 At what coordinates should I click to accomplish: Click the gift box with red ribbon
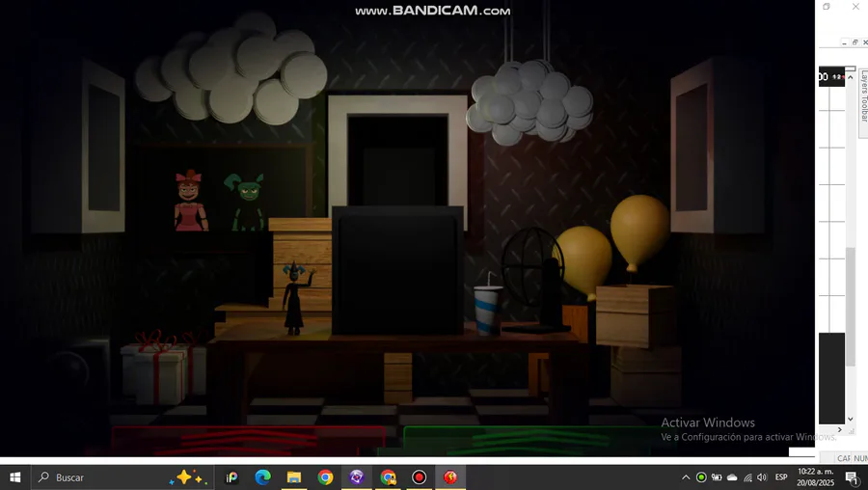click(x=163, y=368)
